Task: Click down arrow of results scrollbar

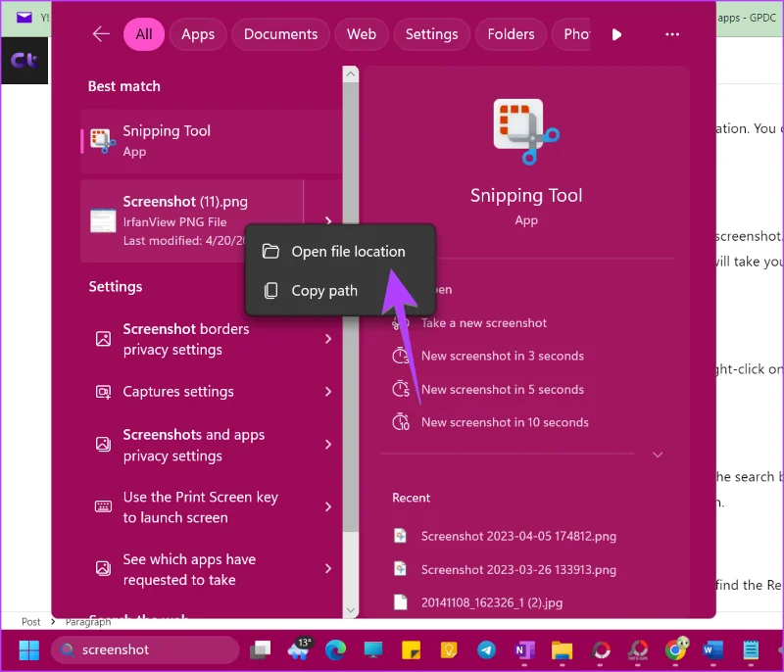Action: pos(351,610)
